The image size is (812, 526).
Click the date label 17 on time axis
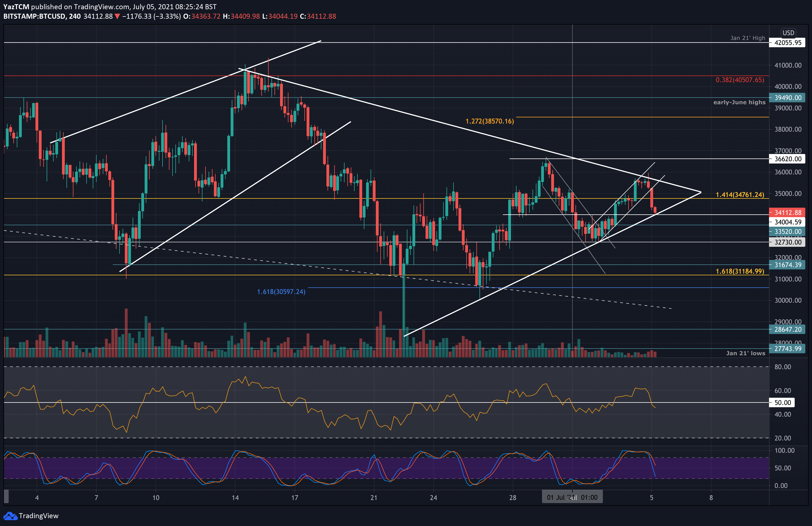(295, 498)
